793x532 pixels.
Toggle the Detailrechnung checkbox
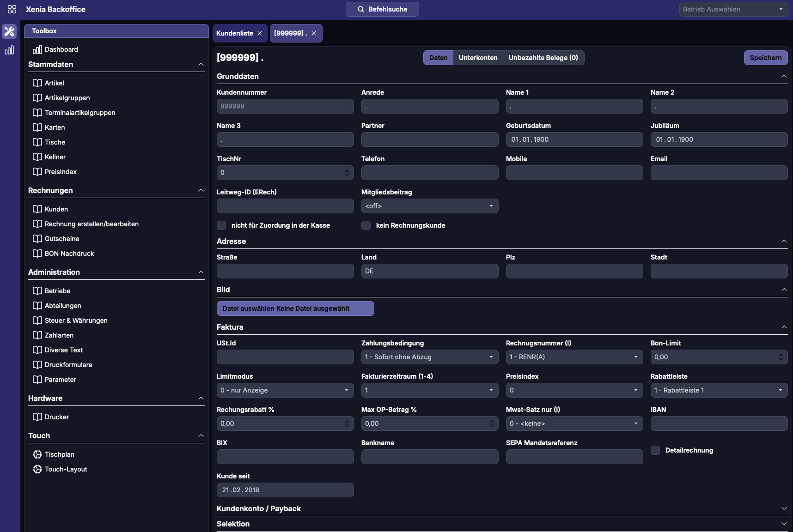655,450
